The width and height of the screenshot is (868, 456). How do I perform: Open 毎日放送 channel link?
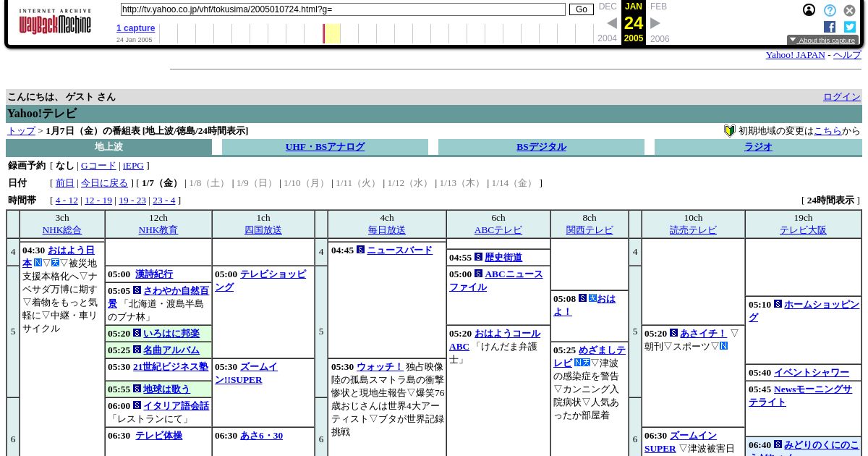pos(387,230)
